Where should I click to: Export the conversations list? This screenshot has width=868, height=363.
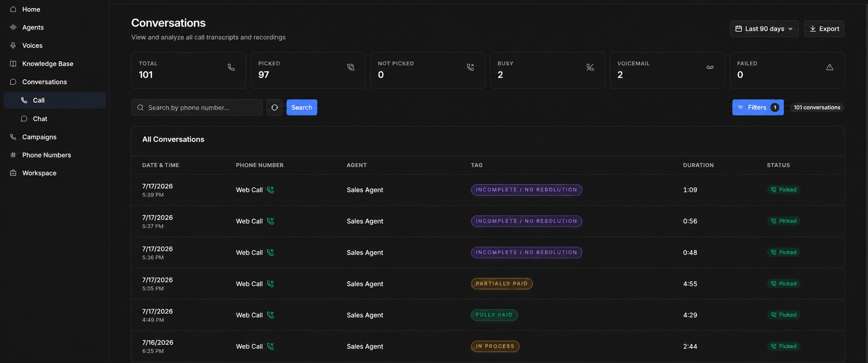coord(824,29)
